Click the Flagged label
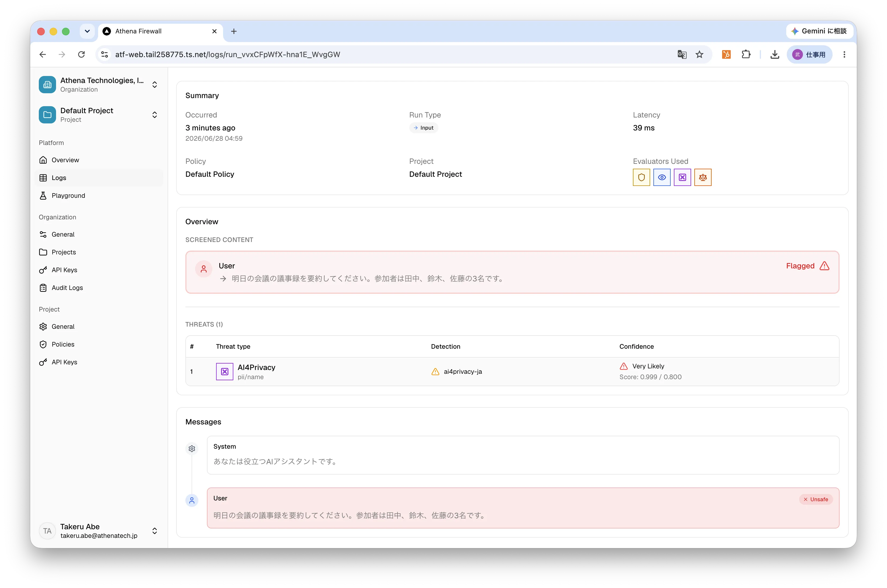Viewport: 887px width, 588px height. point(800,266)
